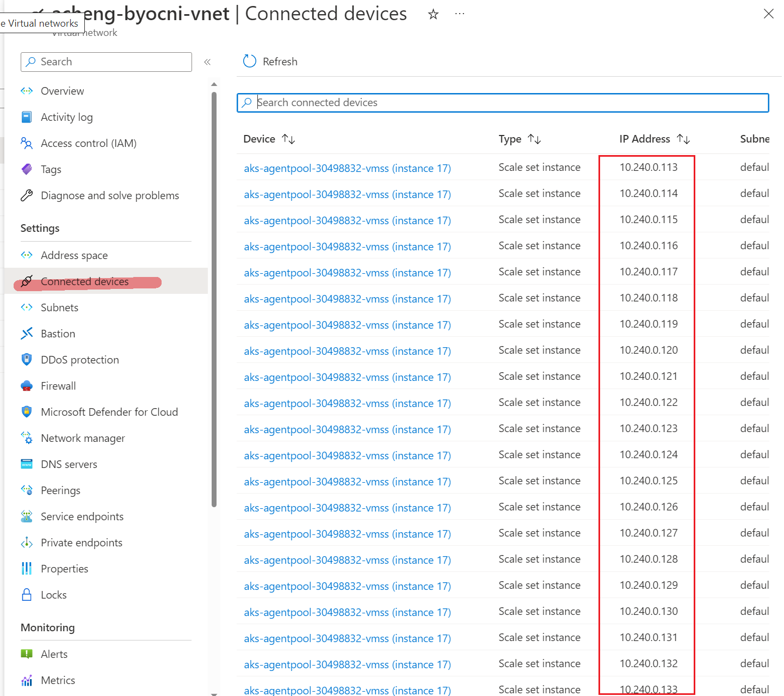
Task: Click the Activity log icon
Action: point(27,117)
